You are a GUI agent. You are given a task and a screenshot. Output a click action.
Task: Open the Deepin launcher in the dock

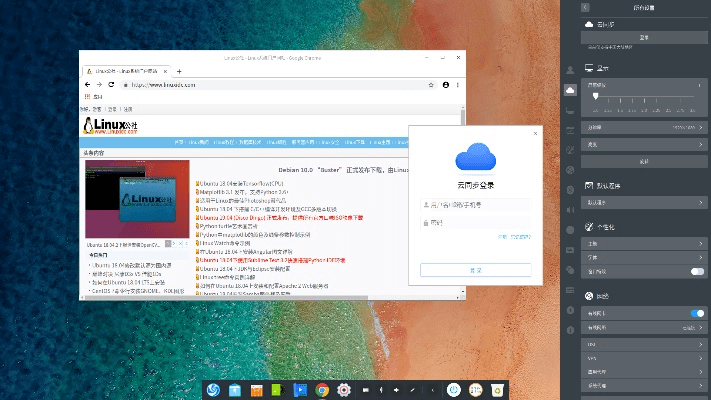click(212, 389)
